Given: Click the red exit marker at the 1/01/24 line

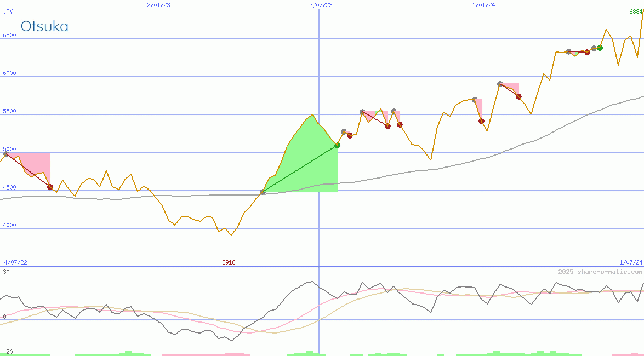Looking at the screenshot, I should pyautogui.click(x=481, y=121).
